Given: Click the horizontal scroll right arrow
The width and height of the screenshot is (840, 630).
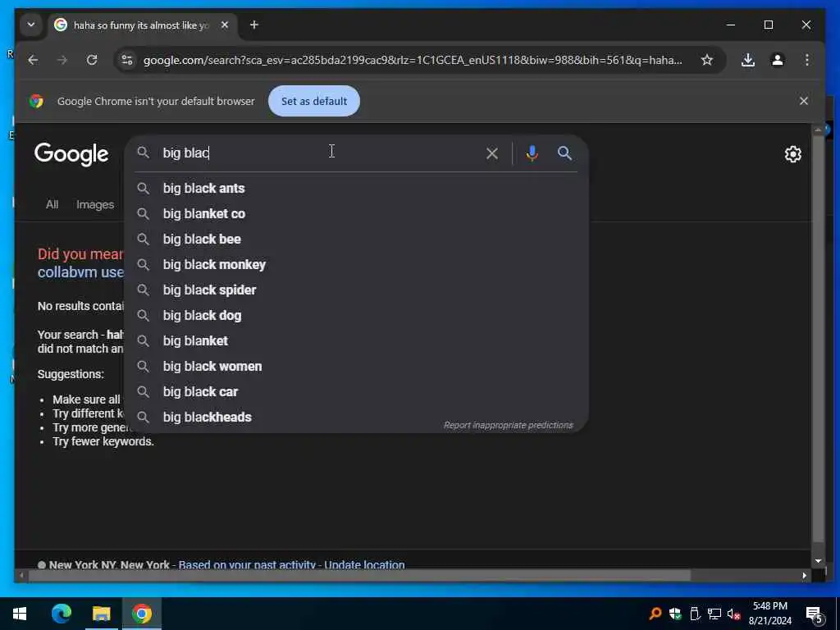Looking at the screenshot, I should (804, 576).
